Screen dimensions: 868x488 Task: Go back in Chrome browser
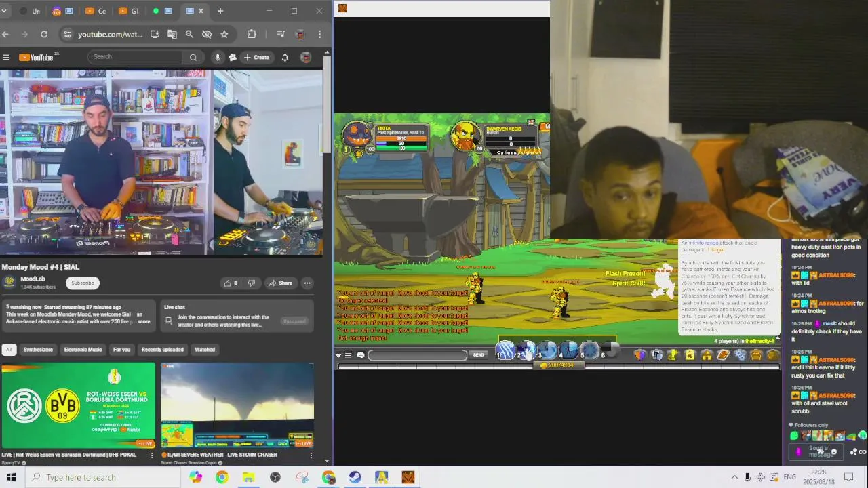5,34
